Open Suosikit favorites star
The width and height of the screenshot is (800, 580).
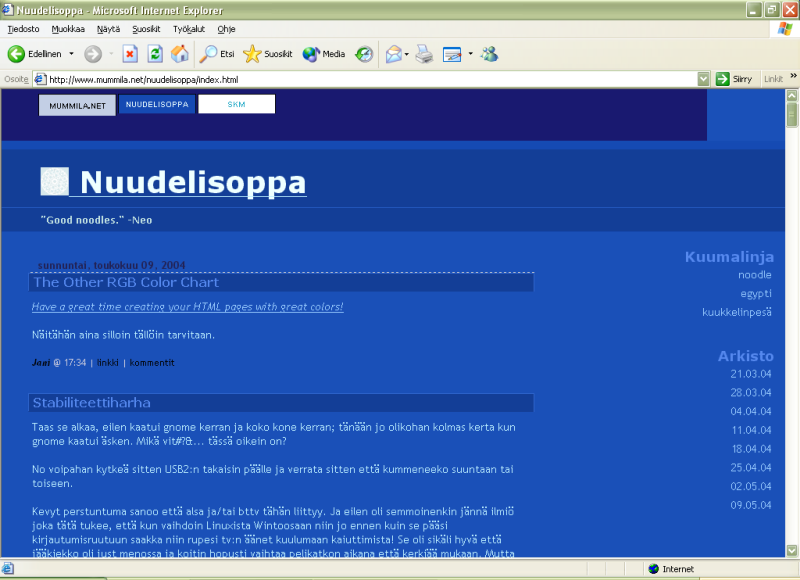coord(268,54)
